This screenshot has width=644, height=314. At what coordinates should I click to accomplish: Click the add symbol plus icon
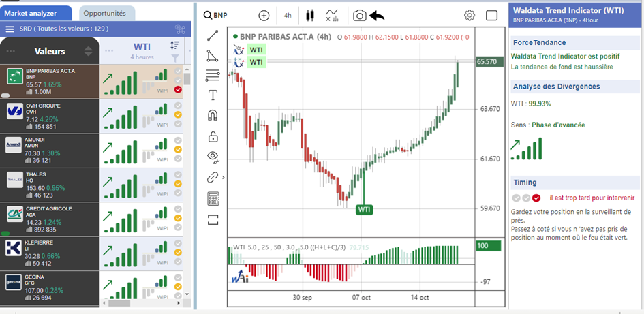click(264, 16)
